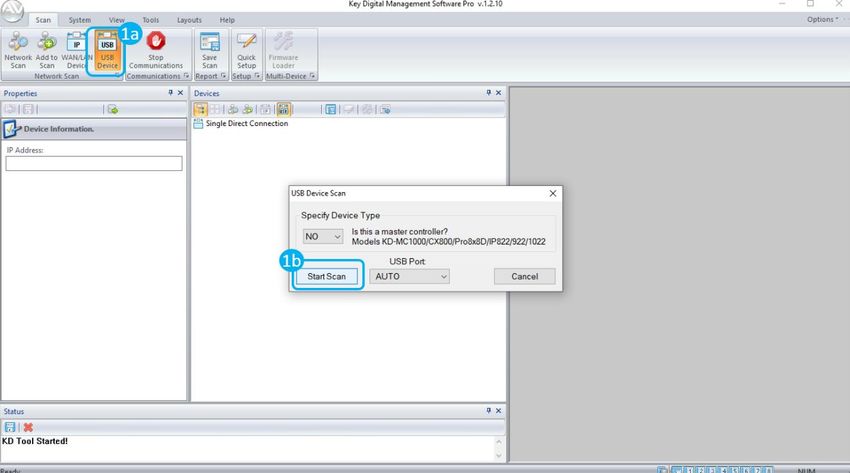Click the first highlighted tree-view icon in Devices toolbar

point(200,109)
